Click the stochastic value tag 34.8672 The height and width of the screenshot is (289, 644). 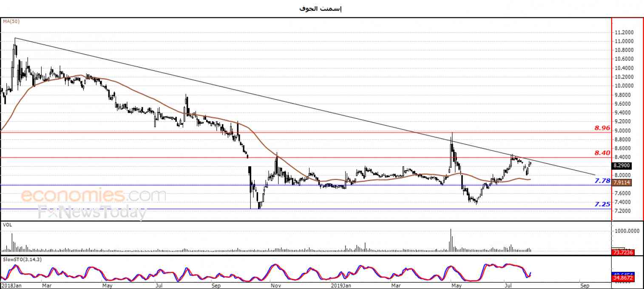click(623, 278)
